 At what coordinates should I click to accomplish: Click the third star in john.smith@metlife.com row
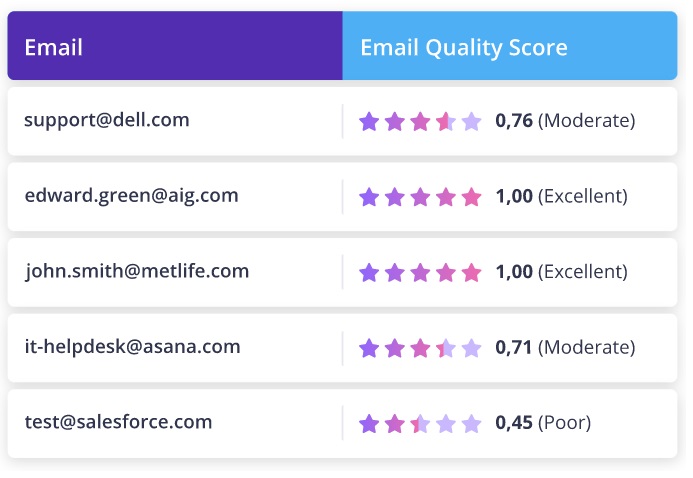point(421,272)
